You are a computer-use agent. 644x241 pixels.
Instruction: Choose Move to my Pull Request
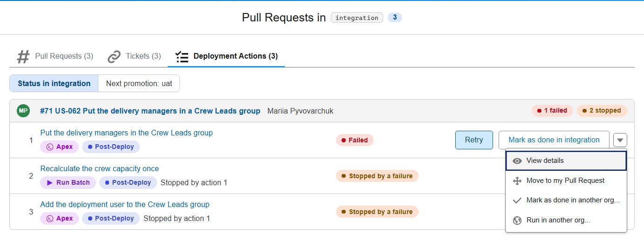pyautogui.click(x=566, y=181)
